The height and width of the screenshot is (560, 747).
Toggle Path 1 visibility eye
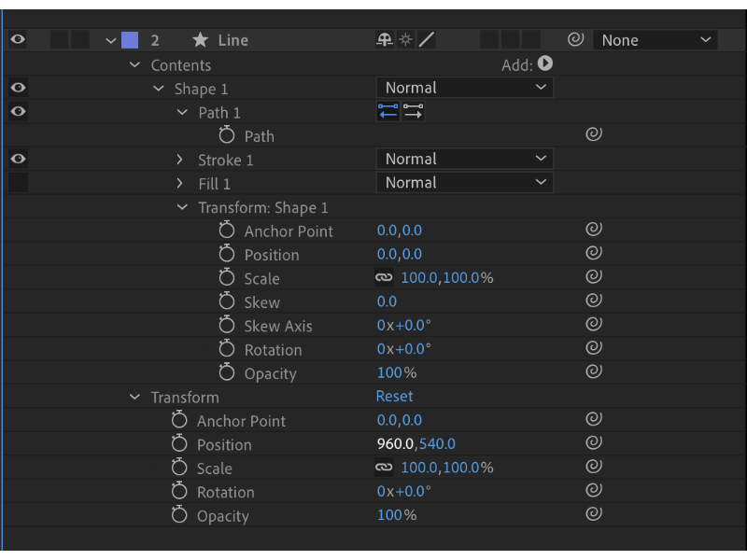[18, 111]
